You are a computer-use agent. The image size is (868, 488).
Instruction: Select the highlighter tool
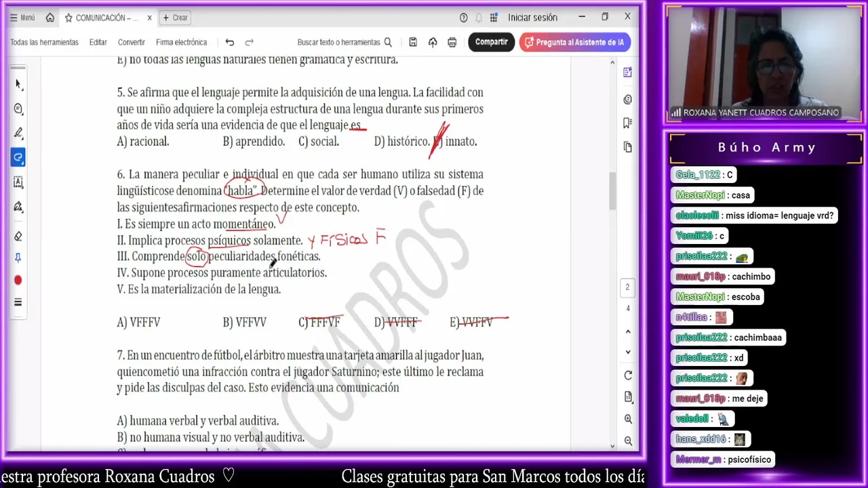point(18,133)
